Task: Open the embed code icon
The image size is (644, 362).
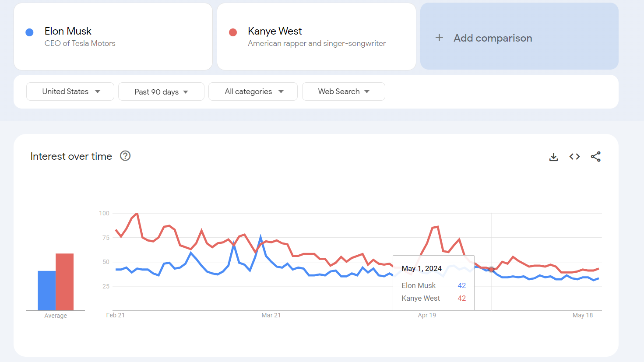Action: [x=574, y=157]
